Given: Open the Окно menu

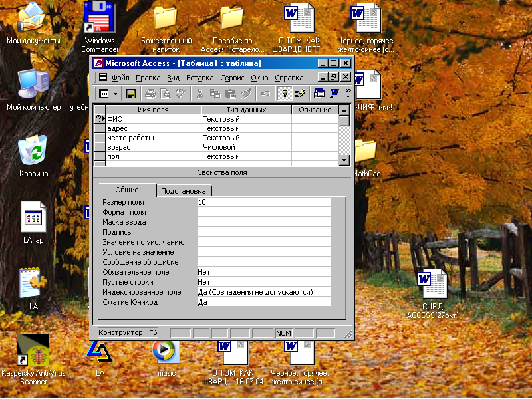Looking at the screenshot, I should [259, 78].
